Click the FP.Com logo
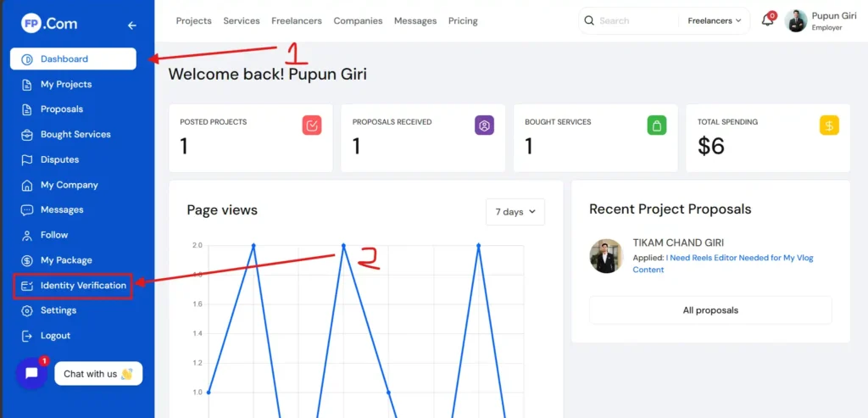868x418 pixels. 49,25
